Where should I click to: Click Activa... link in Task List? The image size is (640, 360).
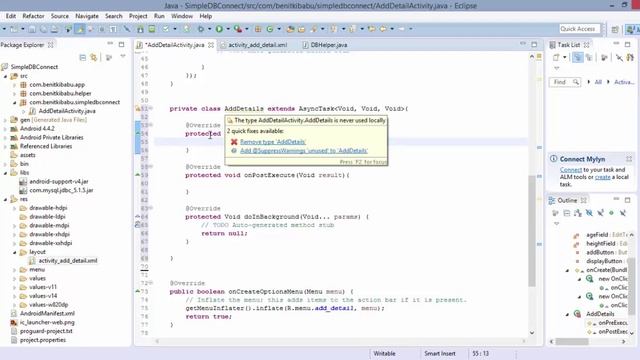tap(624, 82)
